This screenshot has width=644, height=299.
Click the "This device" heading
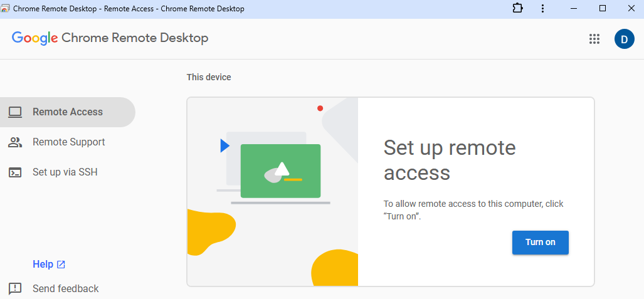209,77
